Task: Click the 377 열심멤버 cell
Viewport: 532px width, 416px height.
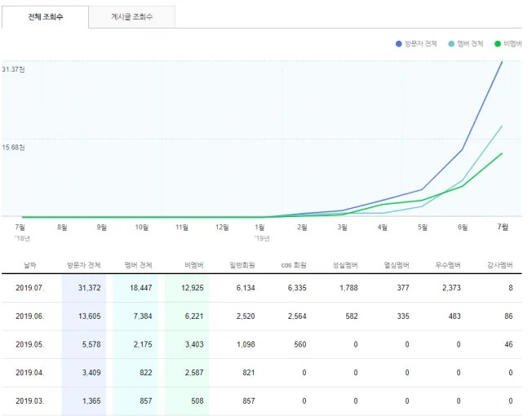Action: coord(403,288)
